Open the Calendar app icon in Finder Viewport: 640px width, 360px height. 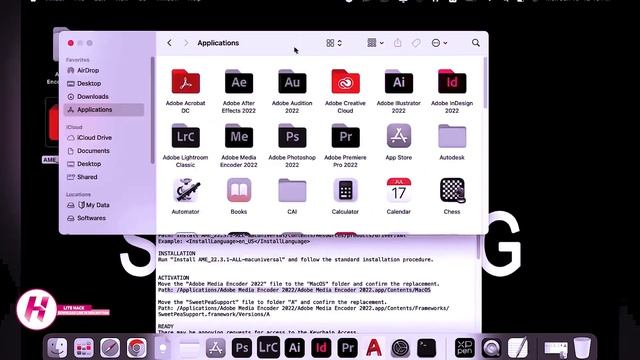pos(399,190)
